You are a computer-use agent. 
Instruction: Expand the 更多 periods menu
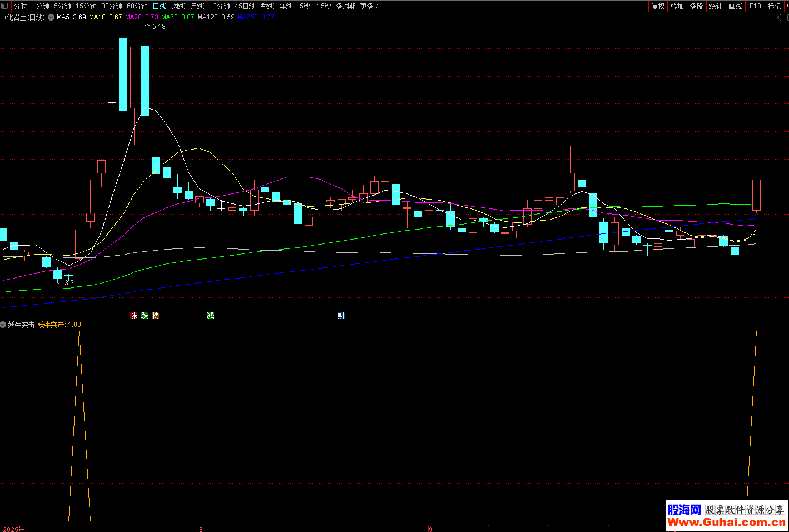coord(369,6)
